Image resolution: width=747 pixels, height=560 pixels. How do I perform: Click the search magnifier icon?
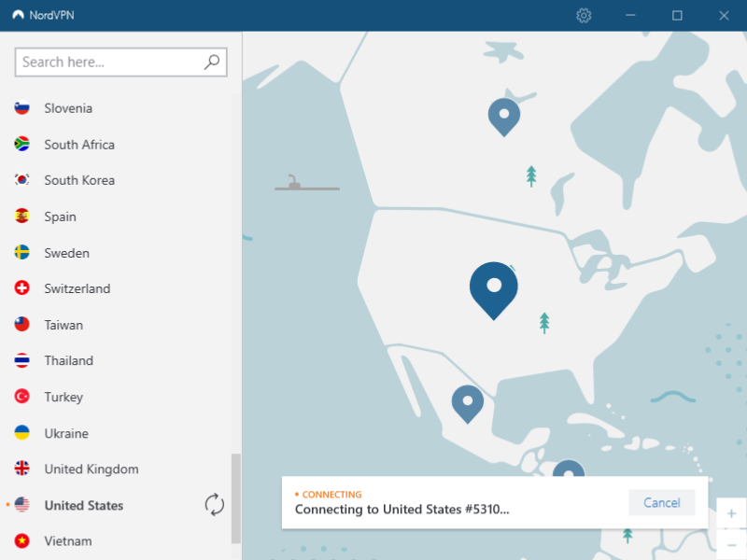click(212, 62)
